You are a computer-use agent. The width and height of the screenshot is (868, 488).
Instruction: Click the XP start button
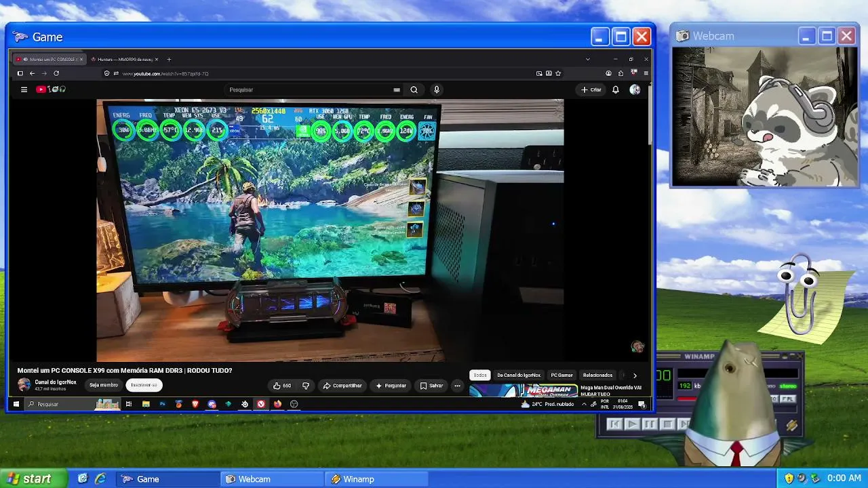tap(34, 479)
